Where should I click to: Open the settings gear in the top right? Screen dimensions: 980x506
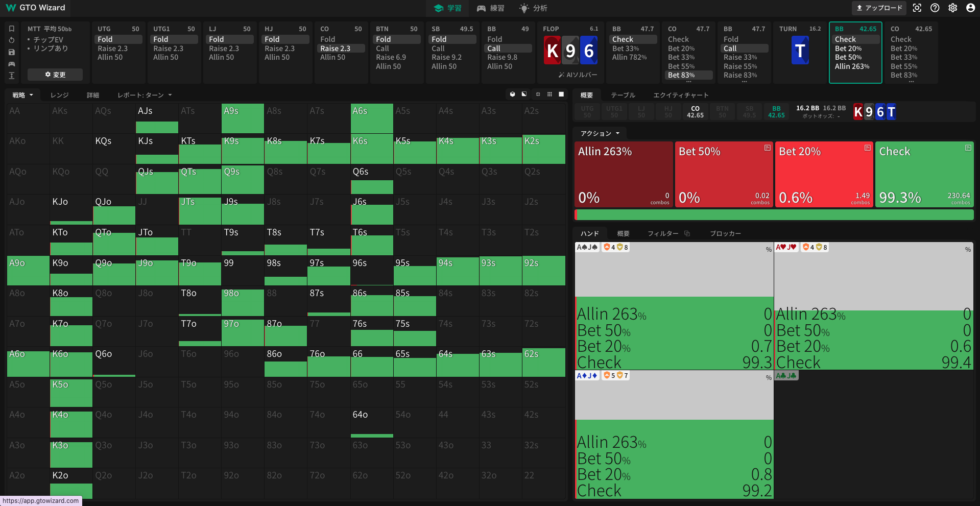(953, 8)
